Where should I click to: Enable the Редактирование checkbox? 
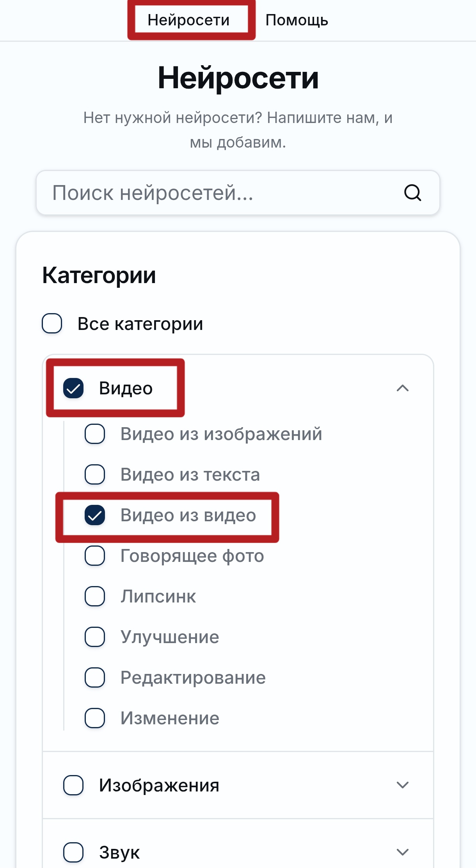click(x=95, y=677)
